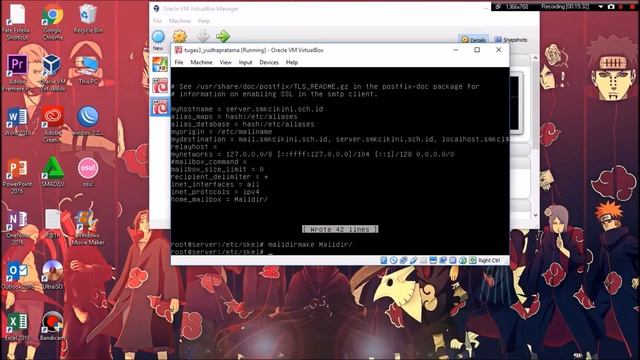
Task: Open Input menu in the VM window
Action: click(x=245, y=62)
